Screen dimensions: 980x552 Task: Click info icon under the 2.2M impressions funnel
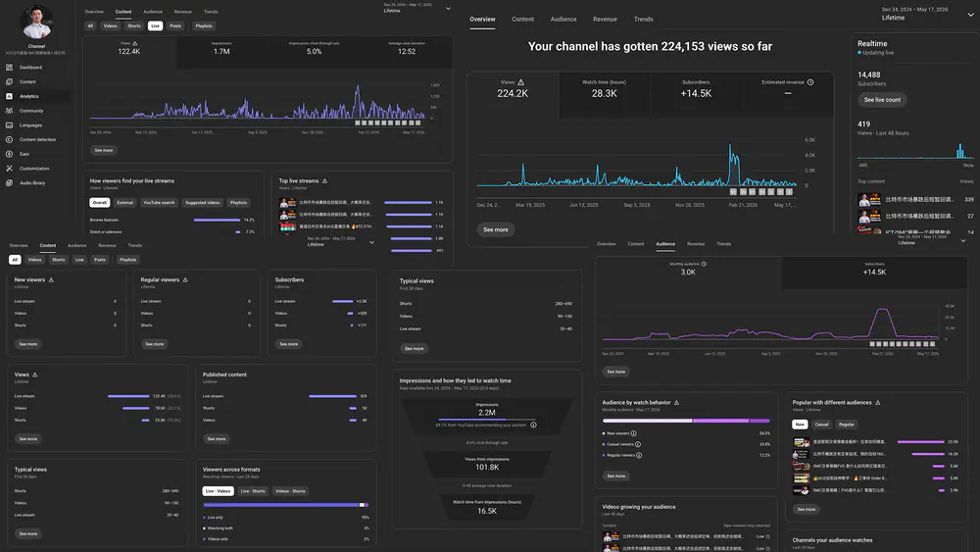(533, 426)
